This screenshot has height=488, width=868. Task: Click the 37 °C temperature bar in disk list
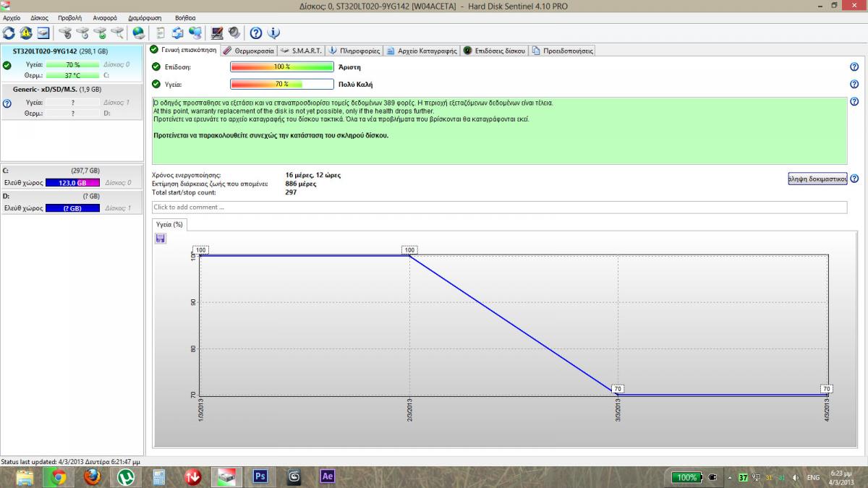[x=72, y=75]
